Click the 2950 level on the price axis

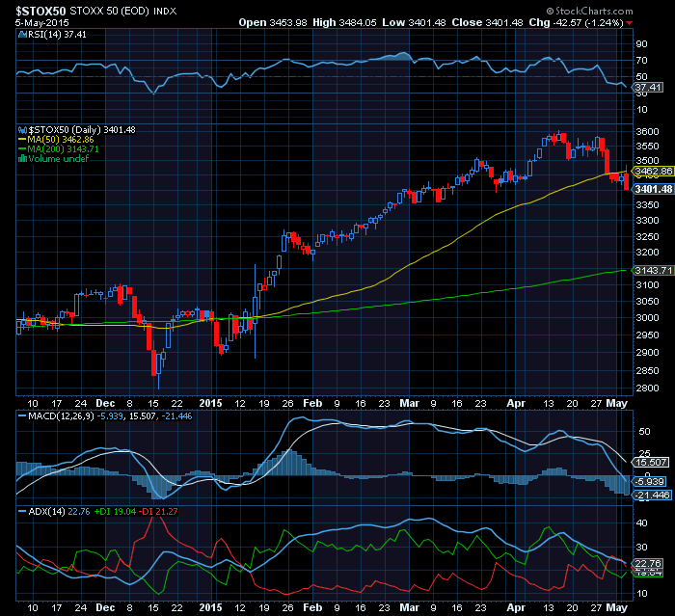click(647, 335)
